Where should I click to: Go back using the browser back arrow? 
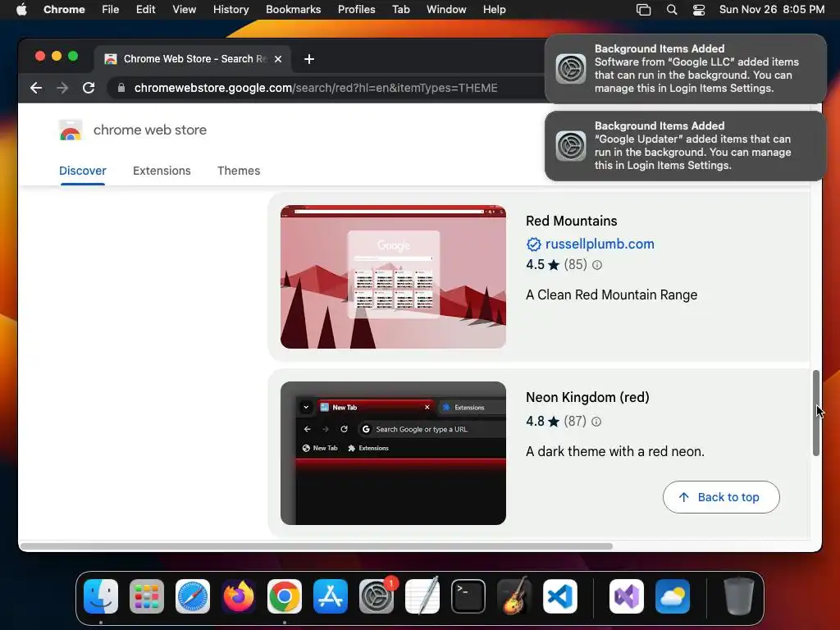pyautogui.click(x=36, y=88)
